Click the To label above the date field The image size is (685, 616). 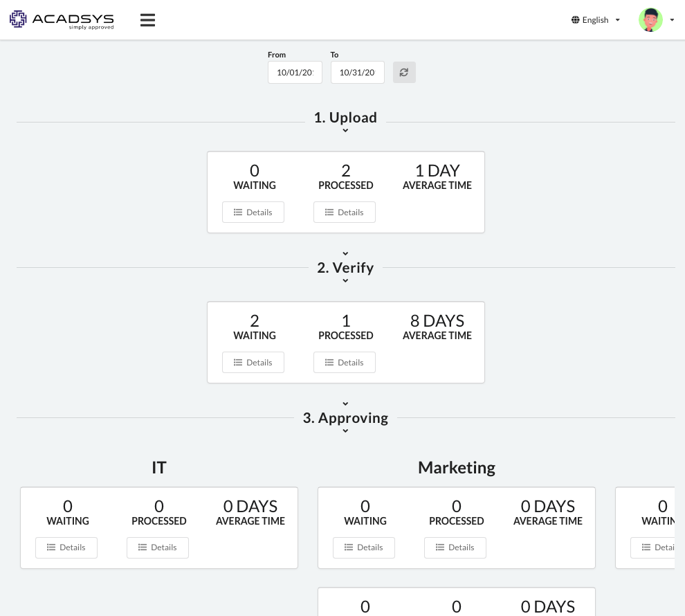pos(334,55)
